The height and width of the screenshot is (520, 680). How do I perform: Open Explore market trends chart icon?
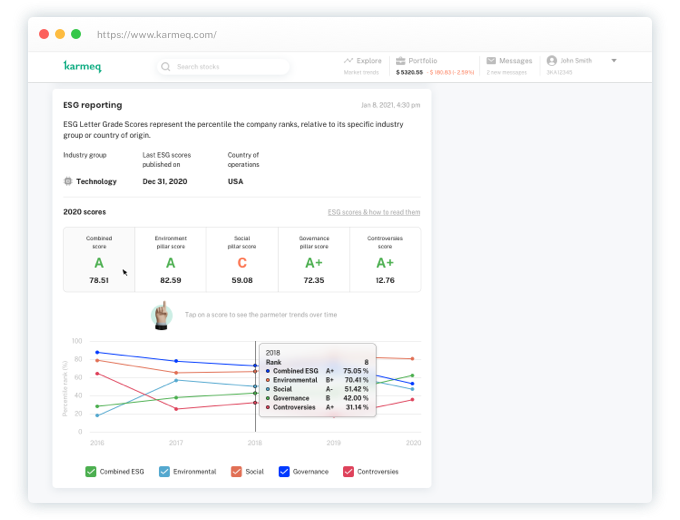click(x=348, y=61)
